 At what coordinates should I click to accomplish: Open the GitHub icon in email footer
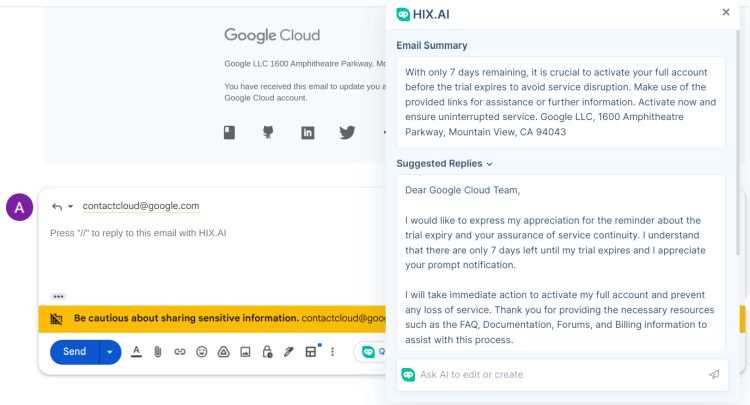point(268,132)
